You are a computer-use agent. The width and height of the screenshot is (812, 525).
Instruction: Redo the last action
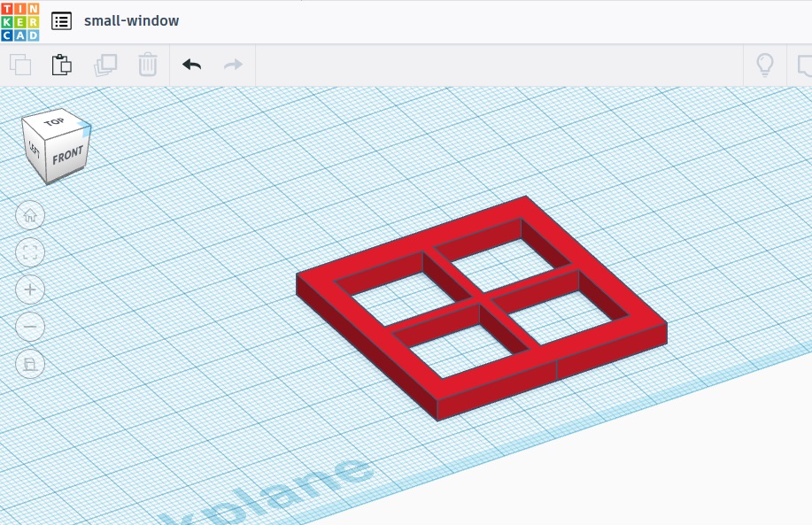[x=232, y=65]
